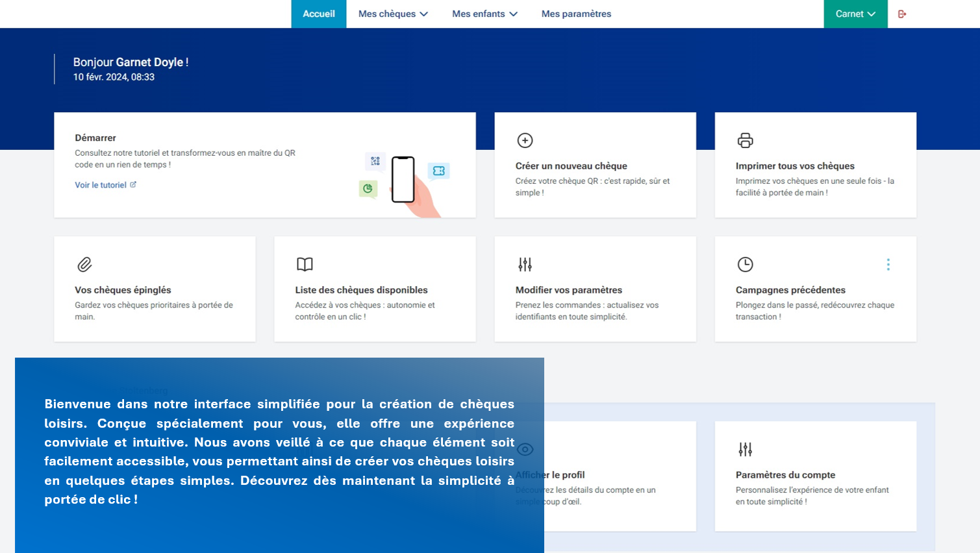Open three-dot menu on Campagnes précédentes
Image resolution: width=980 pixels, height=553 pixels.
(x=888, y=264)
